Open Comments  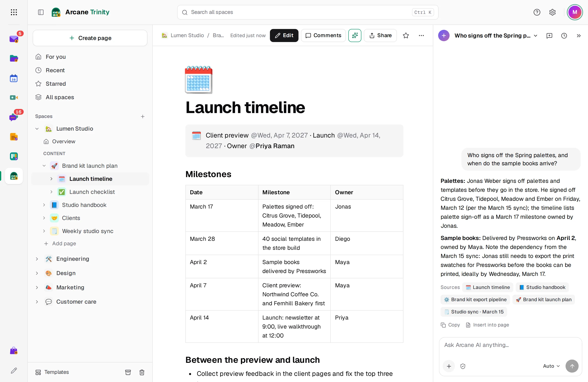pos(323,35)
